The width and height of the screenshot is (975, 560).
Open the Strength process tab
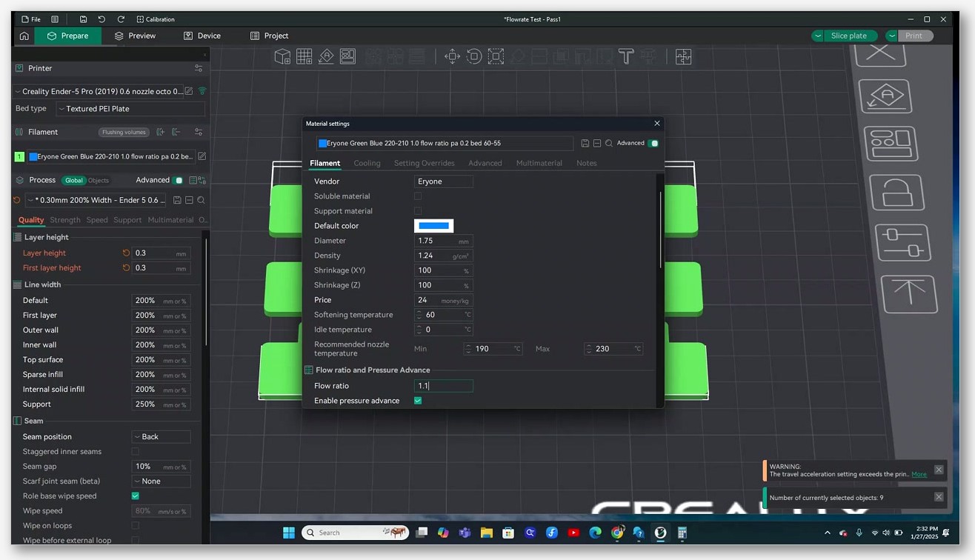click(x=65, y=220)
